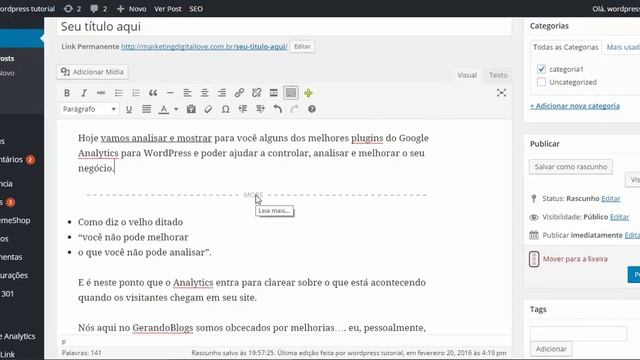Screen dimensions: 640x360
Task: Apply the current text color
Action: pyautogui.click(x=164, y=109)
